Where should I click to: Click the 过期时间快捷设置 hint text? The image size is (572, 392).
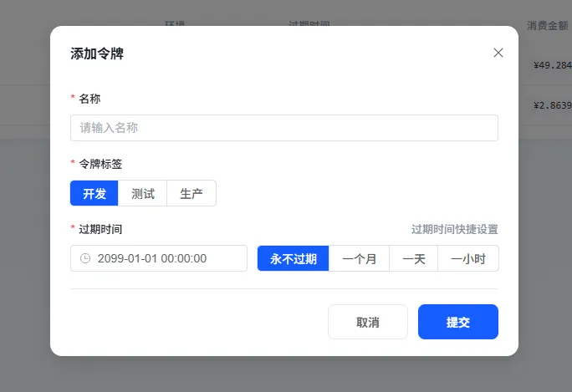pyautogui.click(x=455, y=229)
